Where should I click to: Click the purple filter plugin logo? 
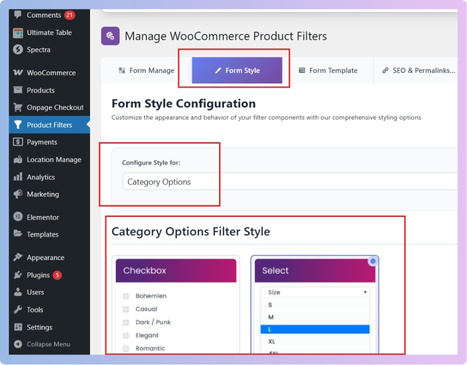[110, 36]
